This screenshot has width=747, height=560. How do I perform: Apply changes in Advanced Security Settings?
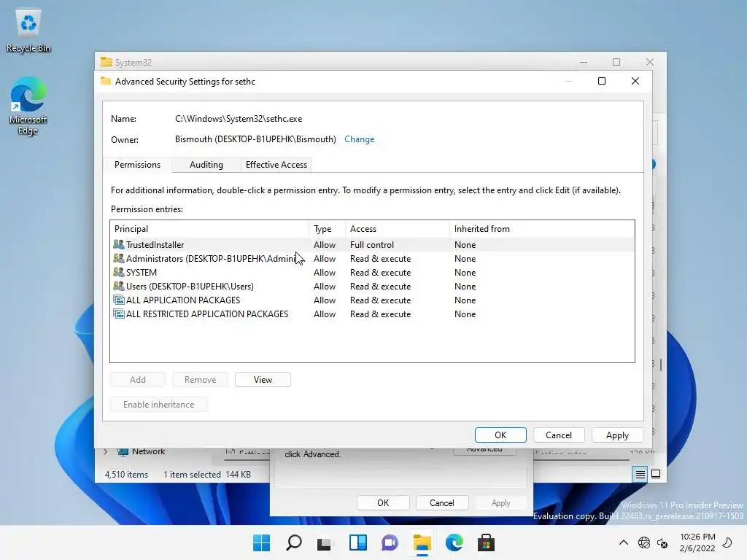[617, 435]
